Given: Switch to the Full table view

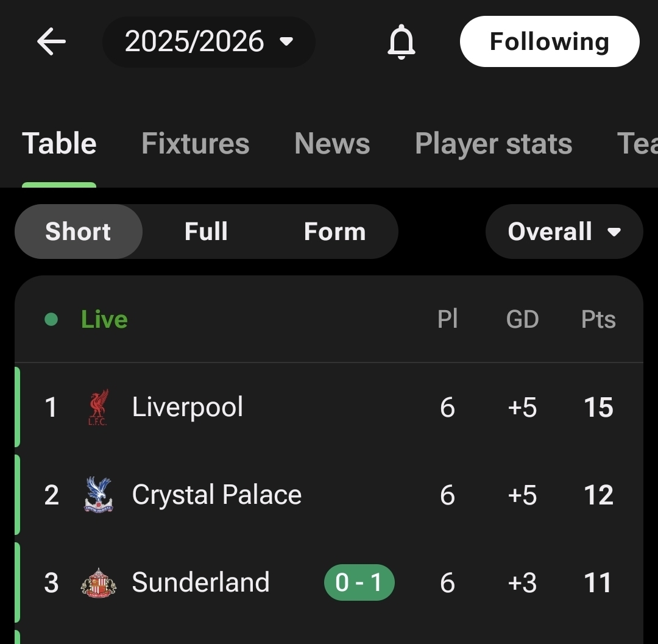Looking at the screenshot, I should (x=206, y=232).
